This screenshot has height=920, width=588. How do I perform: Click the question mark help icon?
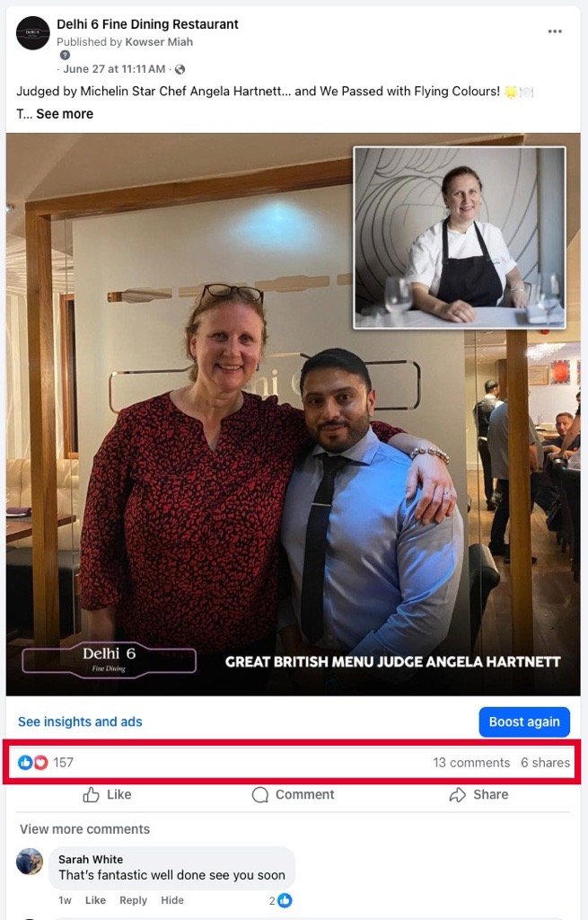tap(65, 55)
